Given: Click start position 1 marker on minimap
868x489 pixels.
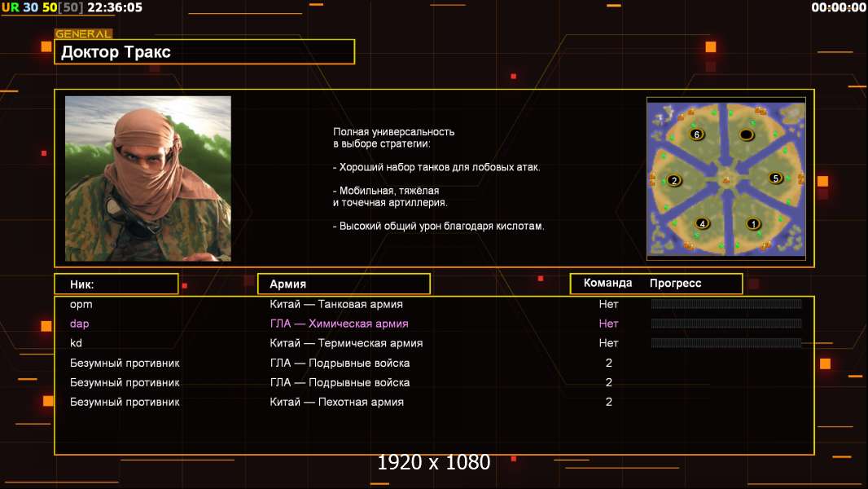Looking at the screenshot, I should pyautogui.click(x=753, y=224).
